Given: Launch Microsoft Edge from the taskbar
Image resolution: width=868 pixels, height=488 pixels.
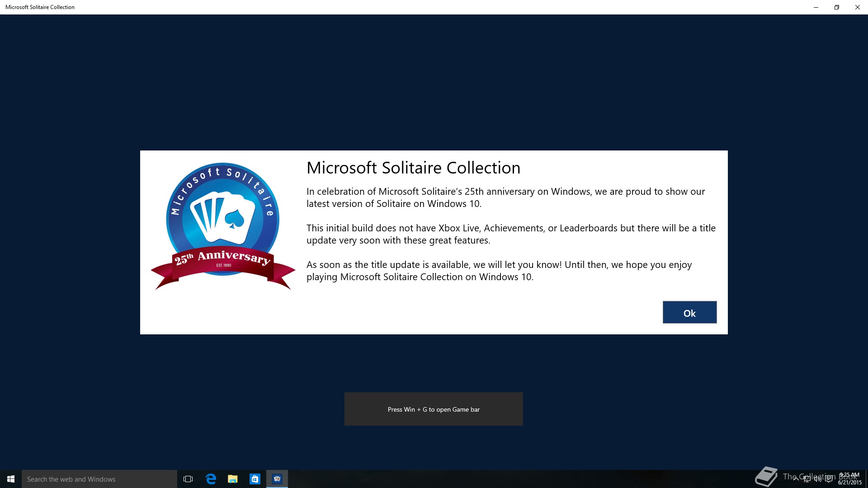Looking at the screenshot, I should pyautogui.click(x=211, y=479).
